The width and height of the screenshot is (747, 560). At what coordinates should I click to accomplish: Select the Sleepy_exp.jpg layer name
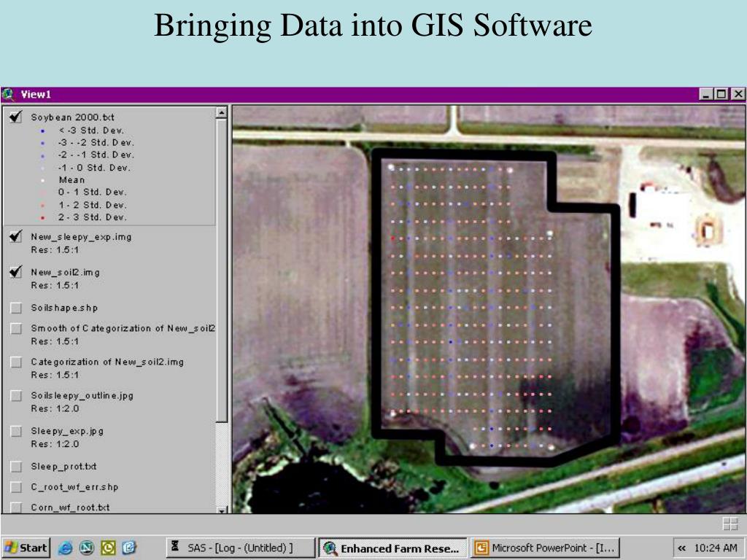pyautogui.click(x=67, y=432)
